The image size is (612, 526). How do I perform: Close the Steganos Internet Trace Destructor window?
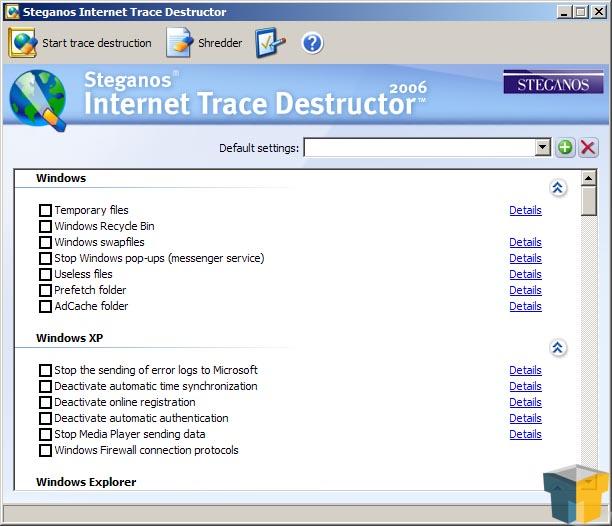pos(599,12)
